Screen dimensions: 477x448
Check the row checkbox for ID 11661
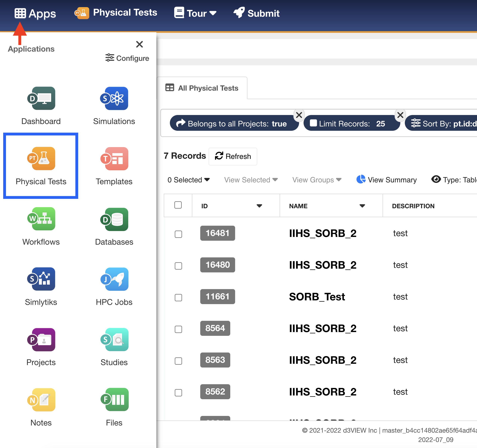tap(178, 298)
